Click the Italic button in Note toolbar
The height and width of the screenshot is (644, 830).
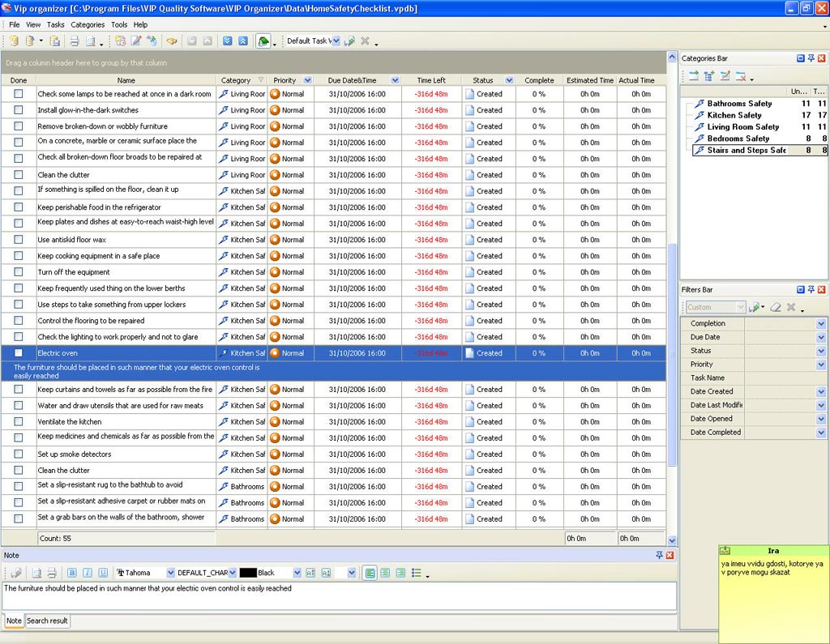coord(88,573)
